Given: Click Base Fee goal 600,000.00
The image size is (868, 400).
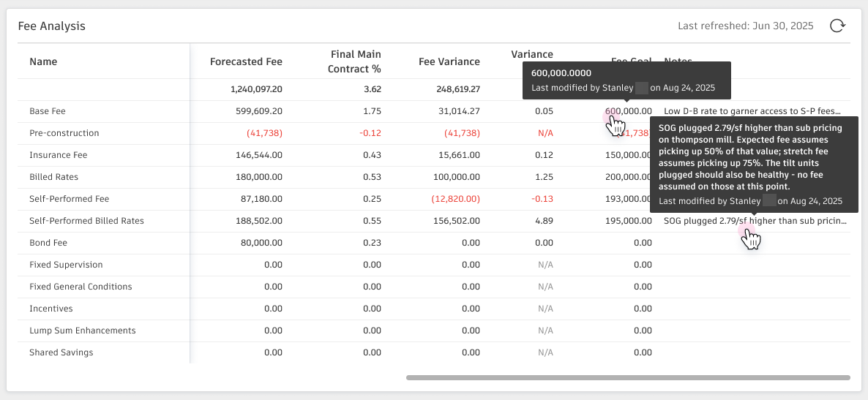Looking at the screenshot, I should coord(628,111).
